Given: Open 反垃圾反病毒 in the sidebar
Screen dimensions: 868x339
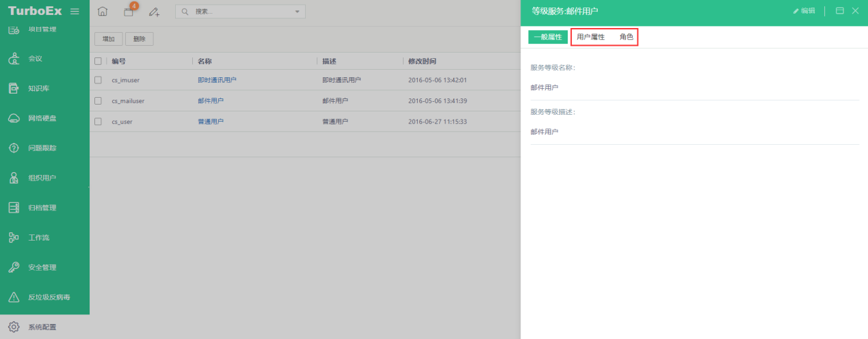Looking at the screenshot, I should click(x=44, y=297).
